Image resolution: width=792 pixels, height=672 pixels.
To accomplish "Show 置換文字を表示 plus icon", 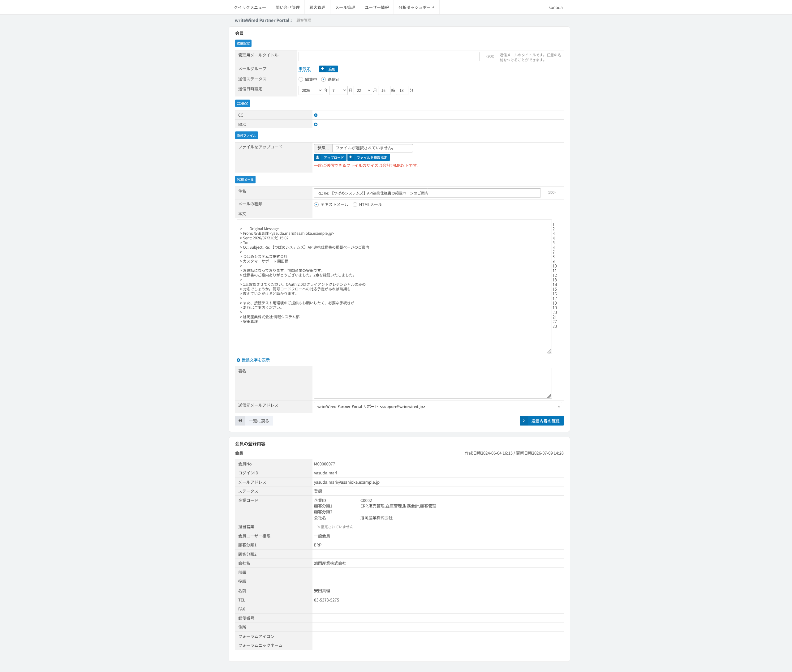I will [238, 360].
